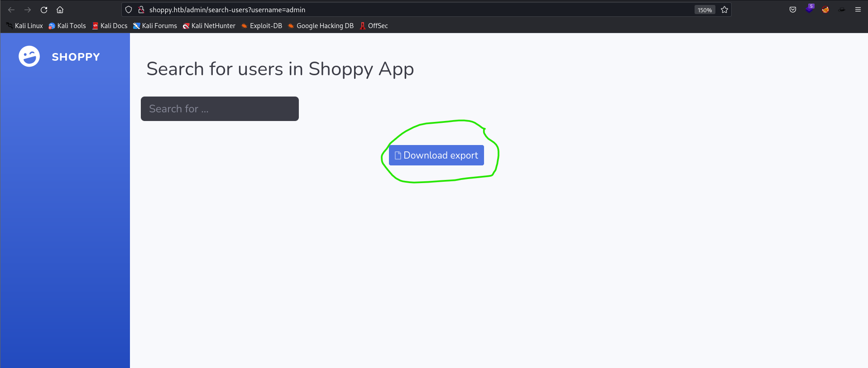Click the SHOPPY brand name link
The width and height of the screenshot is (868, 368).
coord(76,57)
